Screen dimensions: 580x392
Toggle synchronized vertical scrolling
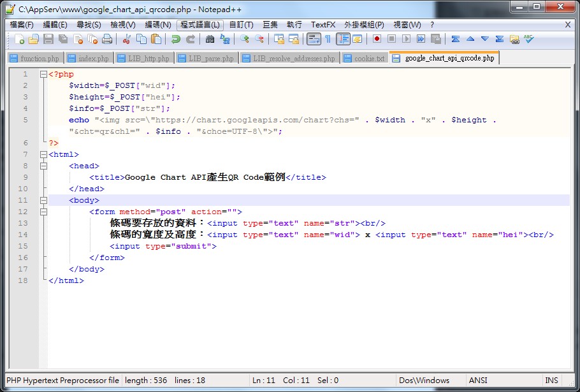pyautogui.click(x=279, y=39)
